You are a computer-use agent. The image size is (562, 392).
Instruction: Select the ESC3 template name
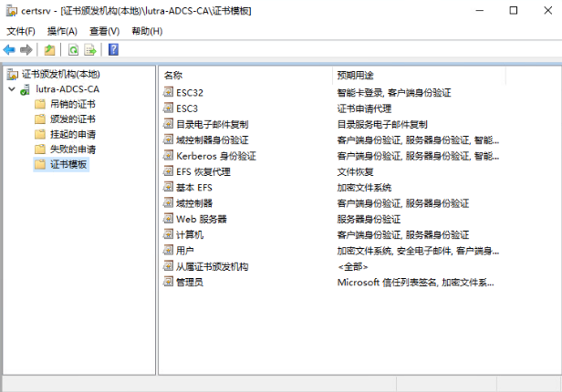coord(187,108)
